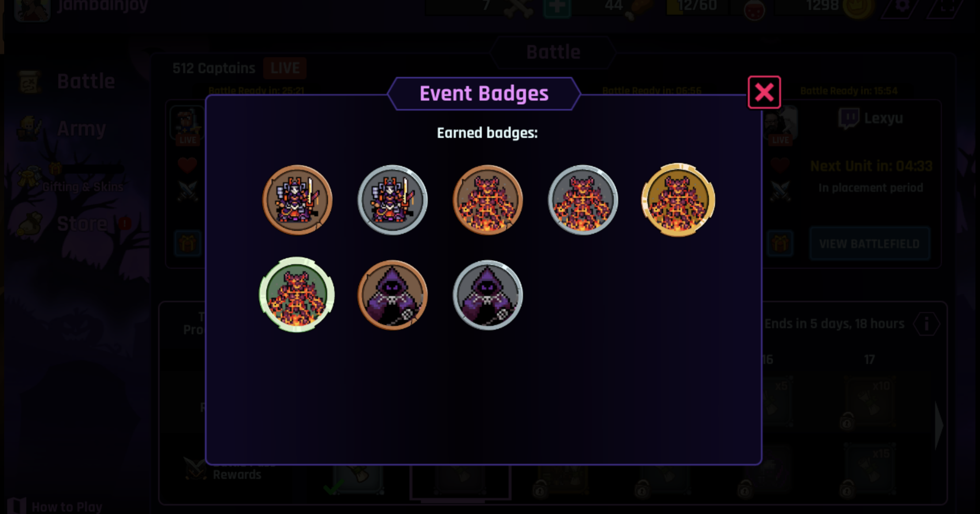Open the Lexyu captain Twitch link
Image resolution: width=980 pixels, height=514 pixels.
tap(871, 118)
